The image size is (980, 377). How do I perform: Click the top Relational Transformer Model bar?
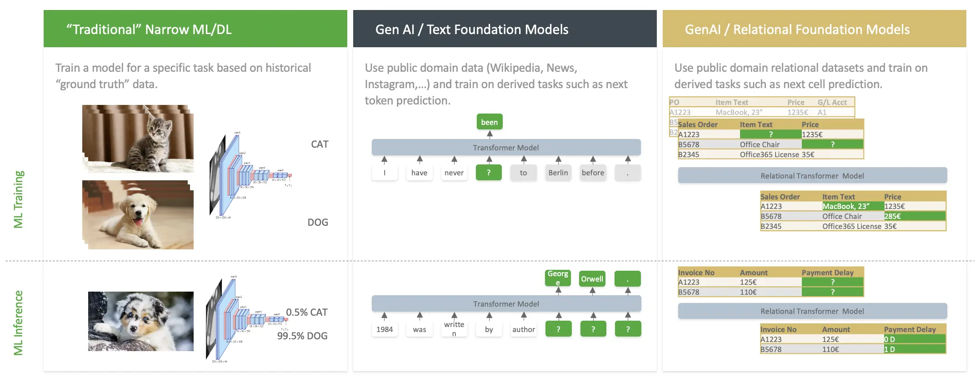(812, 176)
